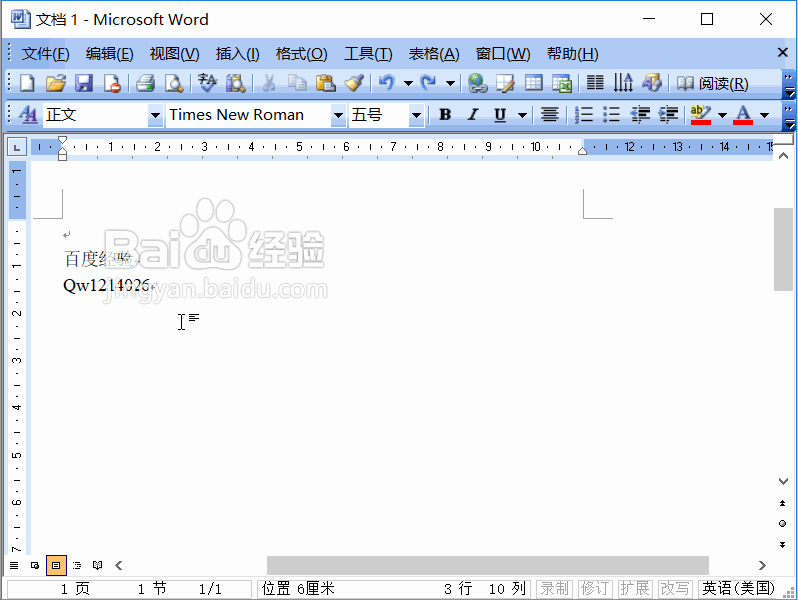Open the 窗口(W) menu

point(503,54)
